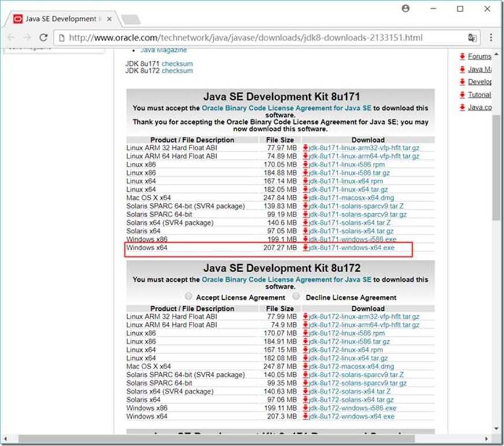Open the translate page icon in address bar
Viewport: 504px width, 446px height.
tap(472, 38)
